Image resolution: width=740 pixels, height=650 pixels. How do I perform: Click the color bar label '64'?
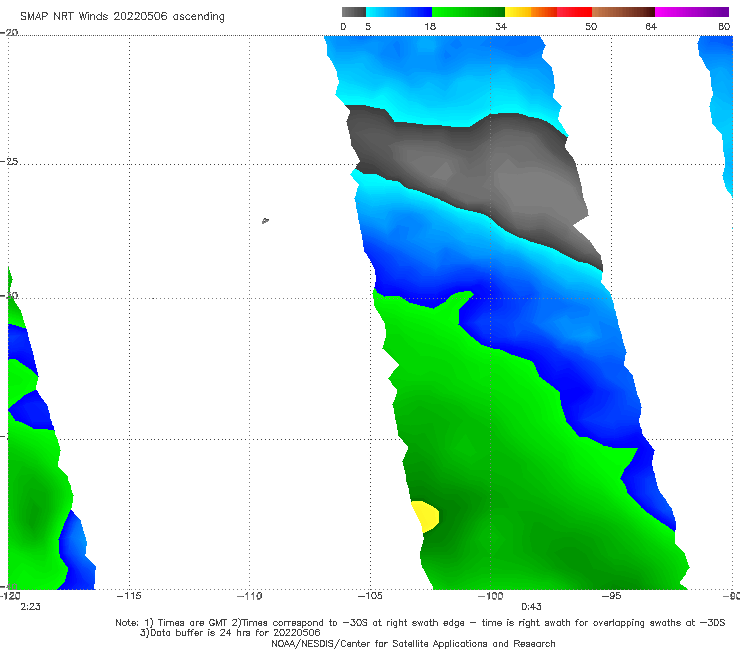tap(651, 26)
